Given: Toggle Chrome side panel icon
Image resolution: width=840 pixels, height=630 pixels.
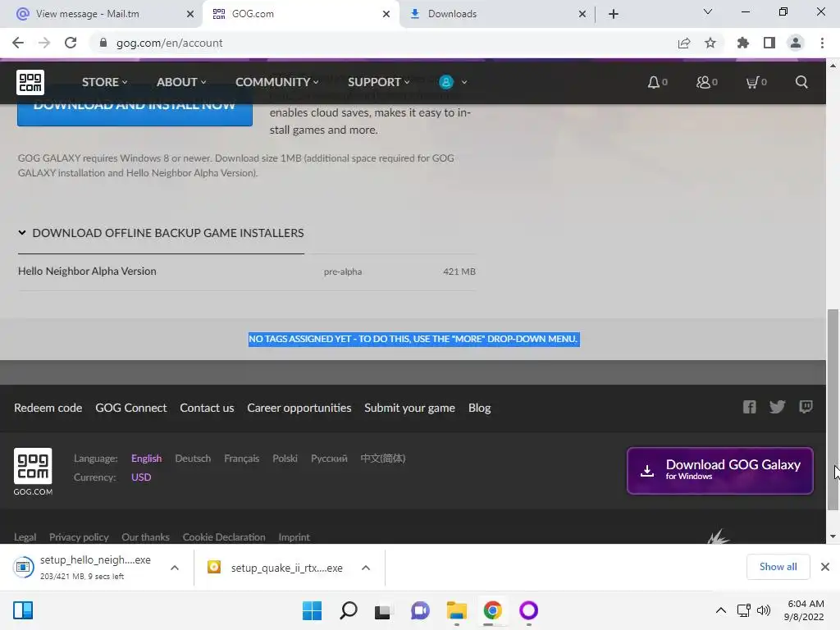Looking at the screenshot, I should pyautogui.click(x=769, y=43).
